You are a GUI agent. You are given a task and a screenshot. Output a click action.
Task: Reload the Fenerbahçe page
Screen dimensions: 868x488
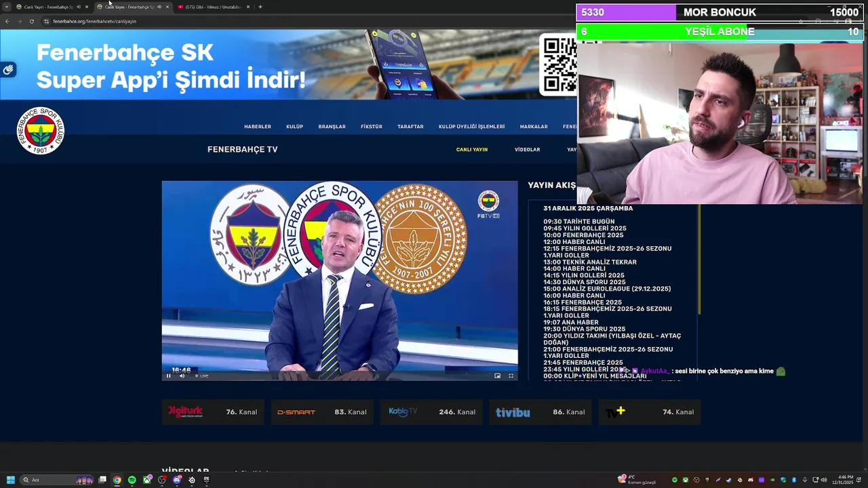pos(31,21)
